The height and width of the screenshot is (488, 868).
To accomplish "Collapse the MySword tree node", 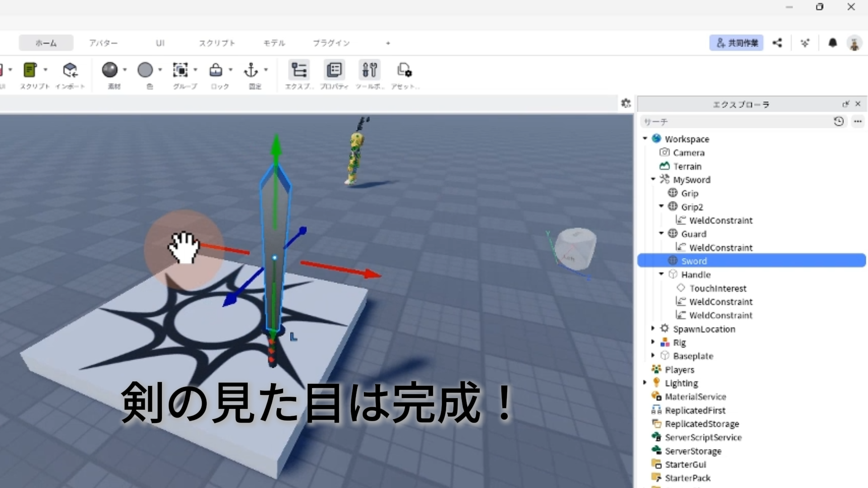I will pyautogui.click(x=653, y=179).
